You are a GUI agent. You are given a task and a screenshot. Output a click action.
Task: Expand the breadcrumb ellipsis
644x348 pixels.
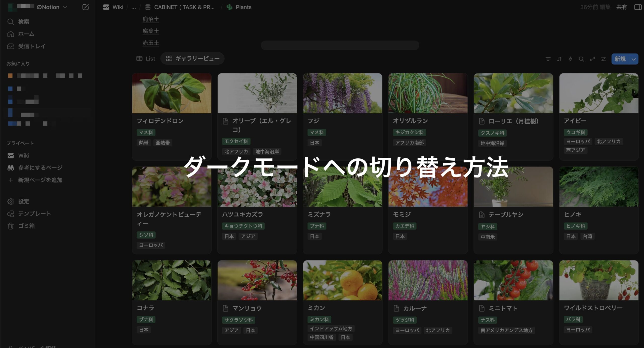134,7
